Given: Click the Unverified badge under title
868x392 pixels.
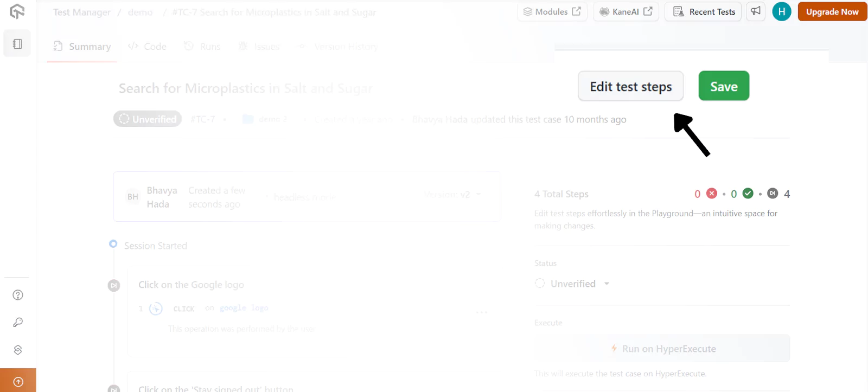Looking at the screenshot, I should pos(148,119).
